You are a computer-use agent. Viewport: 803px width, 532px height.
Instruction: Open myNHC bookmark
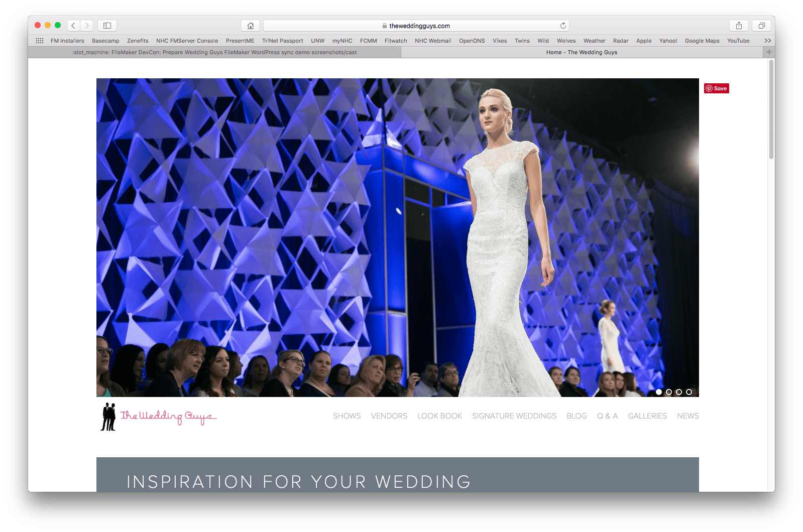click(342, 41)
